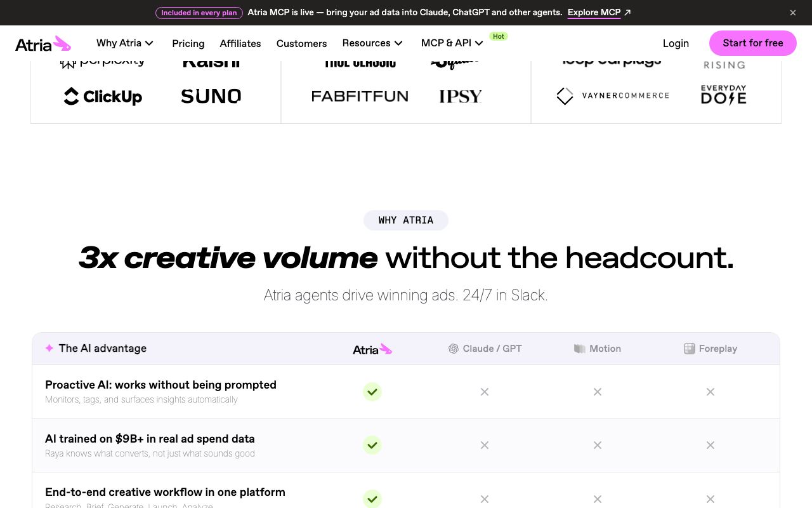Click Foreplay cross in End-to-end workflow row
The width and height of the screenshot is (812, 508).
click(710, 499)
